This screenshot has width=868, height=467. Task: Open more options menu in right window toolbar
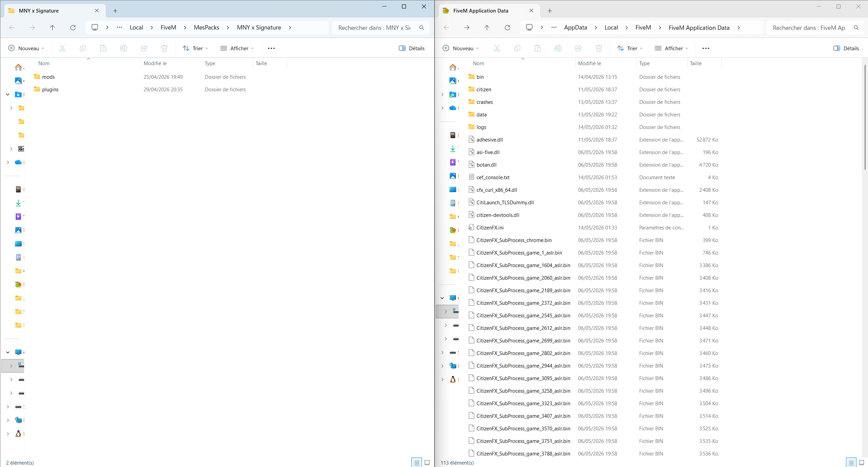tap(706, 48)
